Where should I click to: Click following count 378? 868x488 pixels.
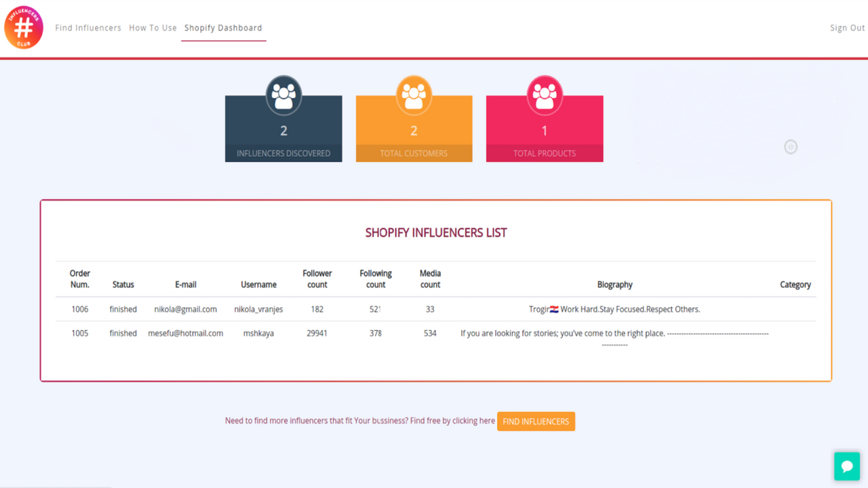(x=376, y=333)
